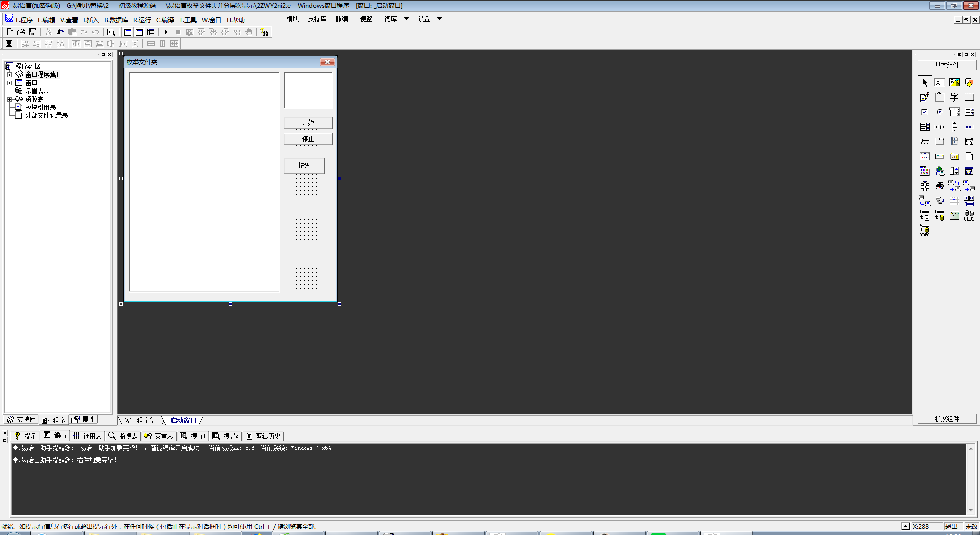Select the button component icon
This screenshot has height=535, width=980.
tap(969, 97)
